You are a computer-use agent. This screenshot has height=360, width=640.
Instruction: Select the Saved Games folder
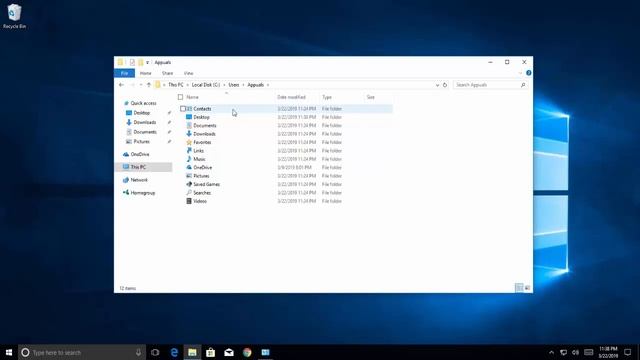coord(206,184)
